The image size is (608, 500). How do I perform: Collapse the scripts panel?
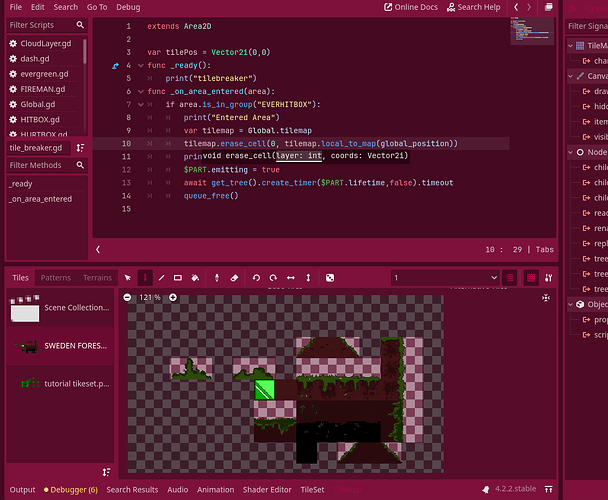click(98, 249)
